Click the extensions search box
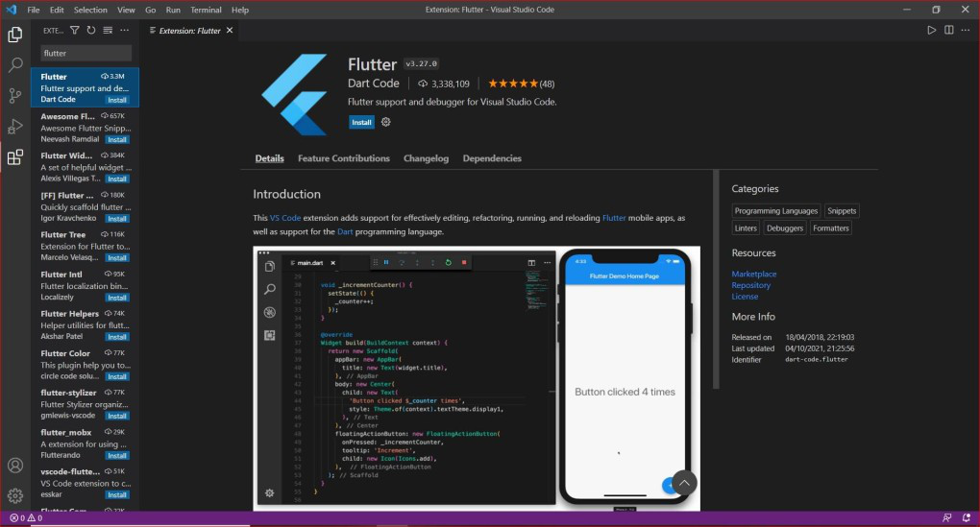 86,53
